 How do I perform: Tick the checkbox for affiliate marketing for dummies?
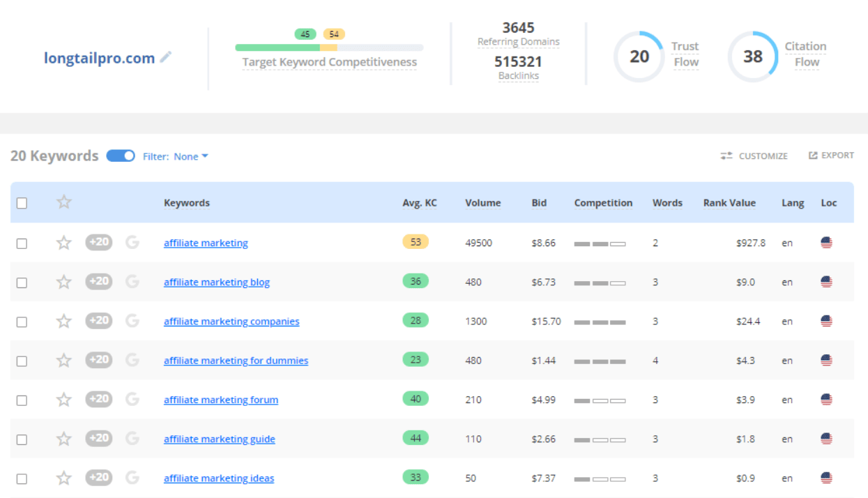tap(22, 361)
